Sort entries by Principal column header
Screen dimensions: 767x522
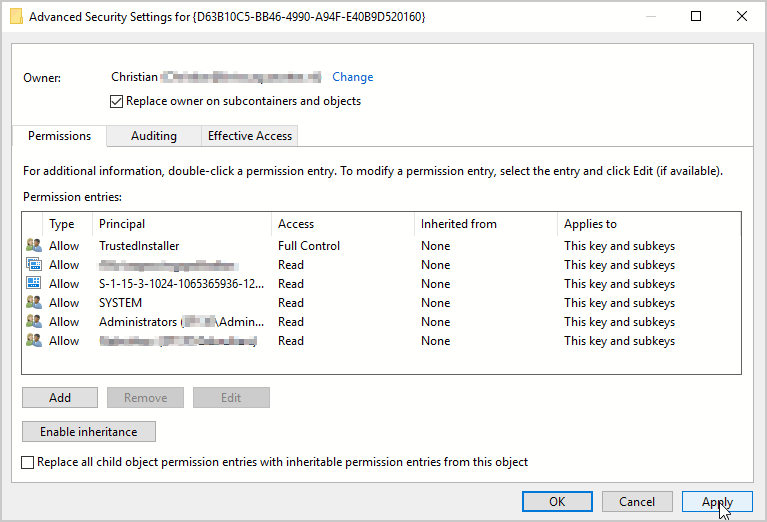[x=180, y=224]
